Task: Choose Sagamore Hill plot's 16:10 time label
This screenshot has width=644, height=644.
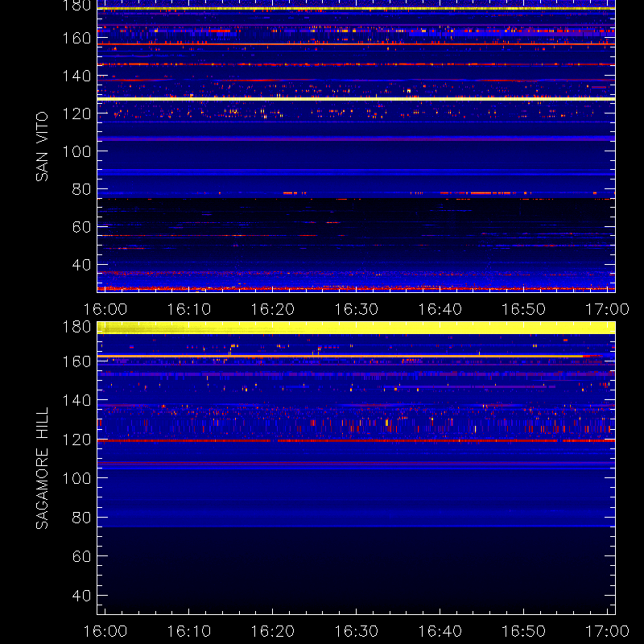Action: (x=189, y=631)
